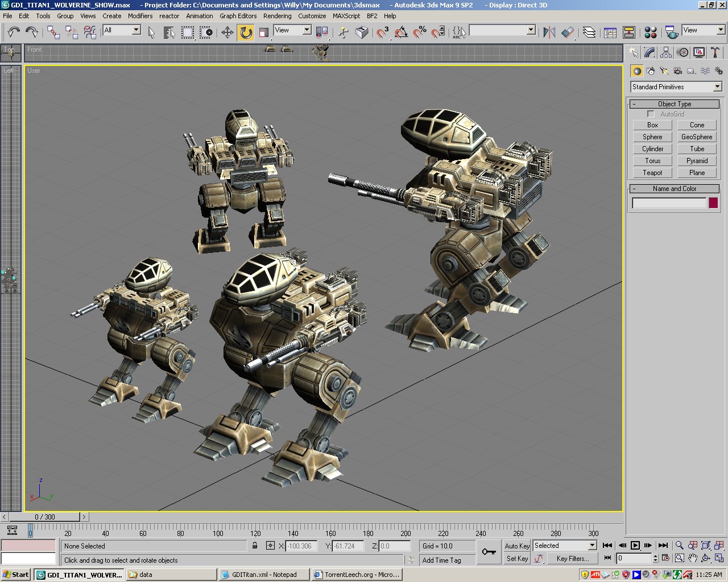This screenshot has width=728, height=582.
Task: Toggle Spinner Snap
Action: [x=438, y=32]
